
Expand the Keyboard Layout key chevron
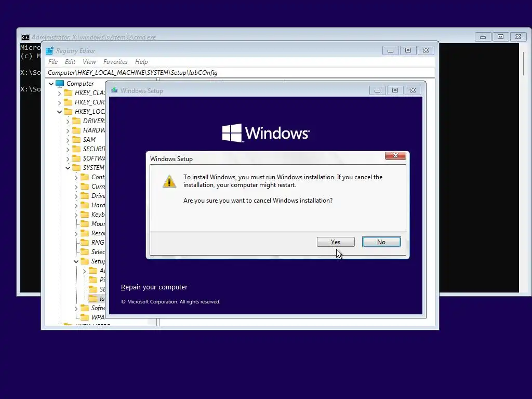coord(76,215)
